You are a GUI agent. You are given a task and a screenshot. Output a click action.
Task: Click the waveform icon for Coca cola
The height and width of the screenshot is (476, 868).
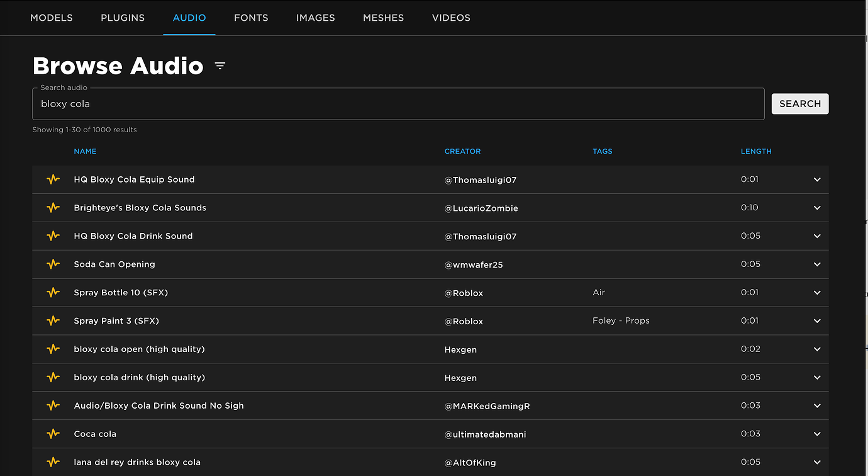pos(53,434)
